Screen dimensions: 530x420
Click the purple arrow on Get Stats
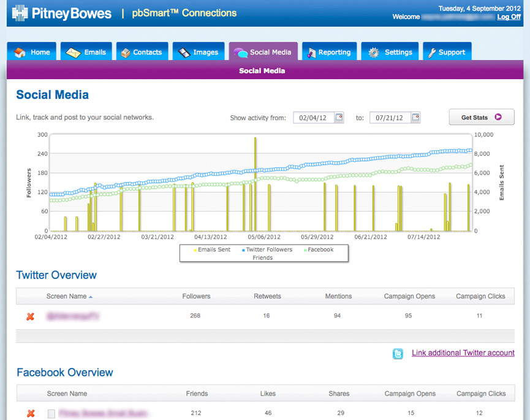click(498, 117)
